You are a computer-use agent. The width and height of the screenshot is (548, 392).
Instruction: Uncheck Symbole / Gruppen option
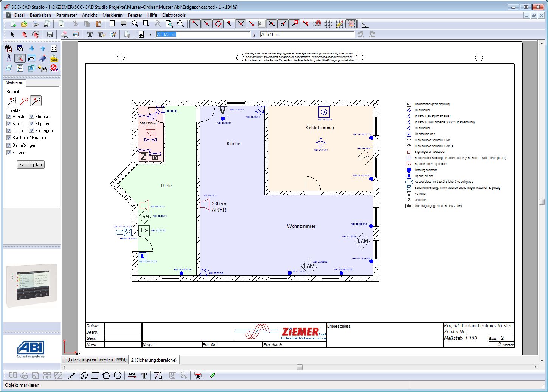(x=9, y=138)
